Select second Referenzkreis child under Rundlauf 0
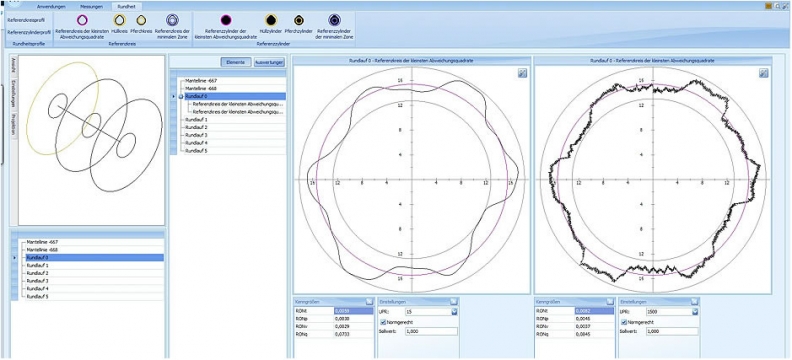This screenshot has width=792, height=360. click(238, 112)
